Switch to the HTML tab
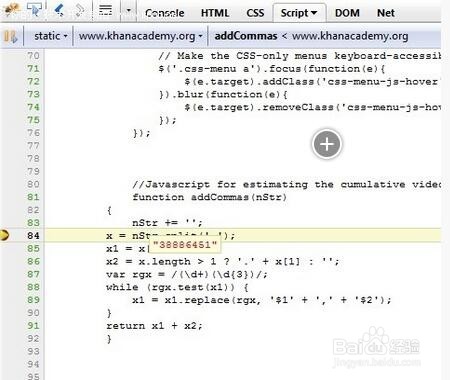This screenshot has width=450, height=380. pyautogui.click(x=215, y=13)
